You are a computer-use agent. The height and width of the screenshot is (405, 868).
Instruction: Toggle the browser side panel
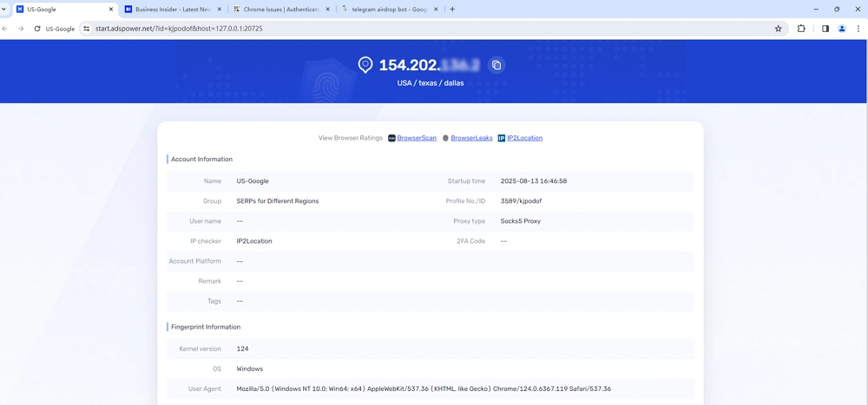pos(825,29)
